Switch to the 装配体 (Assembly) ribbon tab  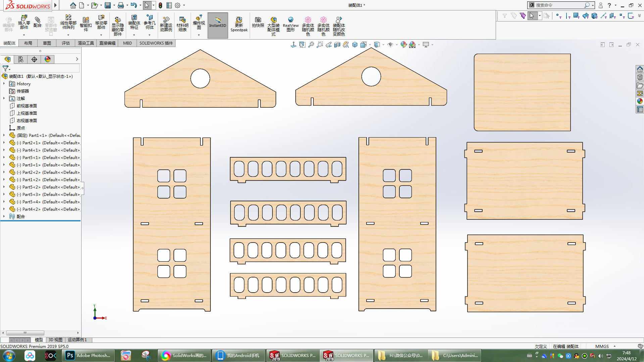[x=9, y=43]
